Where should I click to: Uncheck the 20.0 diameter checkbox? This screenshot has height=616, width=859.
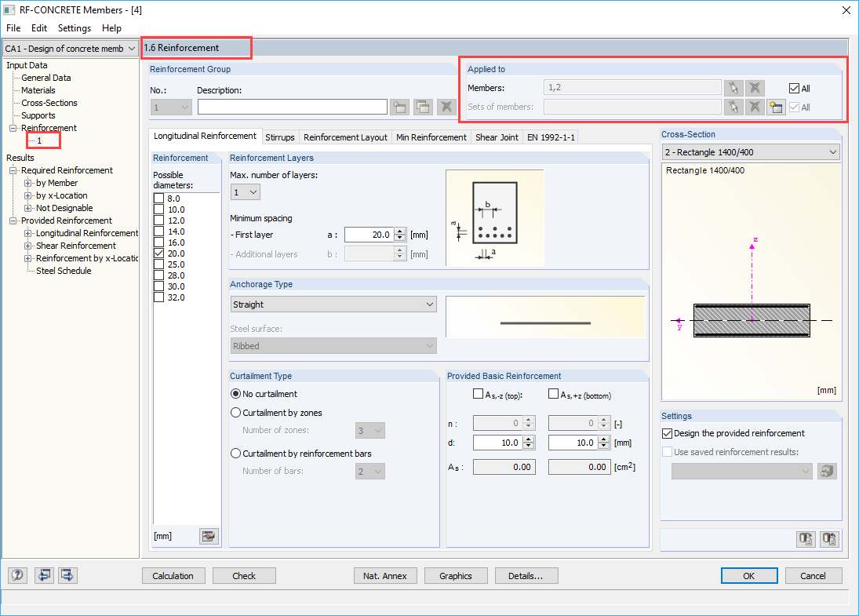159,253
